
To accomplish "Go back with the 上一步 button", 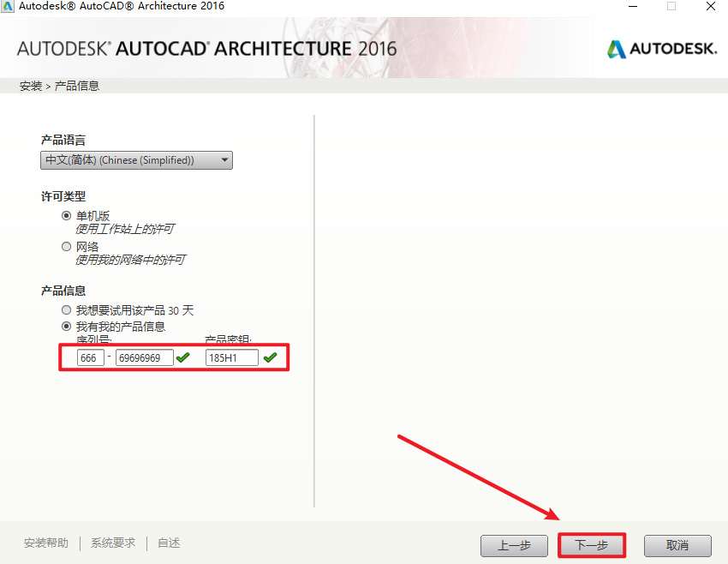I will tap(514, 545).
